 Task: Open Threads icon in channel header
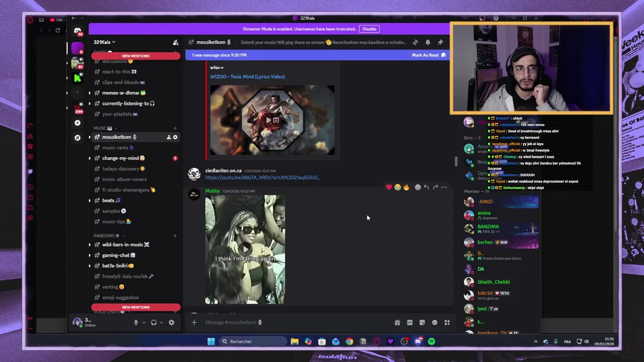[416, 42]
